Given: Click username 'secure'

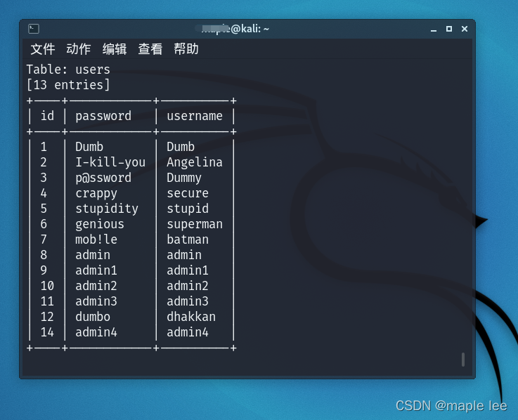Looking at the screenshot, I should [x=188, y=193].
